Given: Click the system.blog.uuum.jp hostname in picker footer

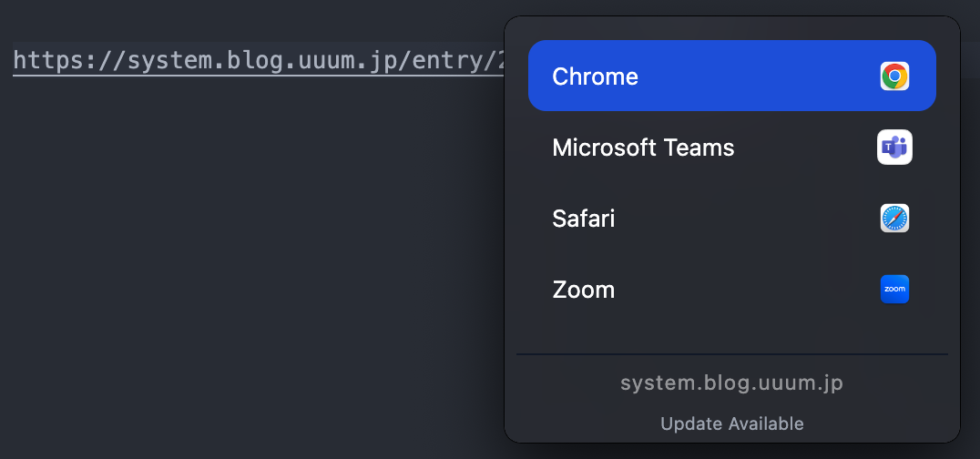Looking at the screenshot, I should [x=731, y=383].
